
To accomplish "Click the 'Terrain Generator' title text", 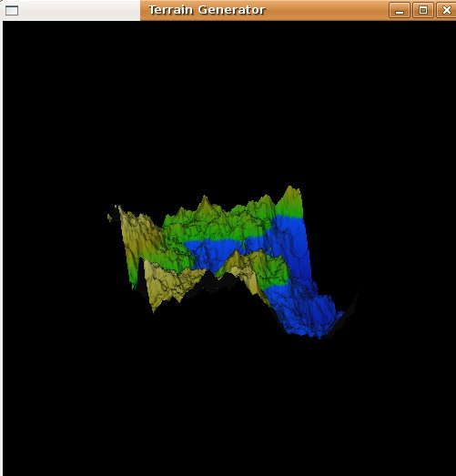I will click(207, 10).
